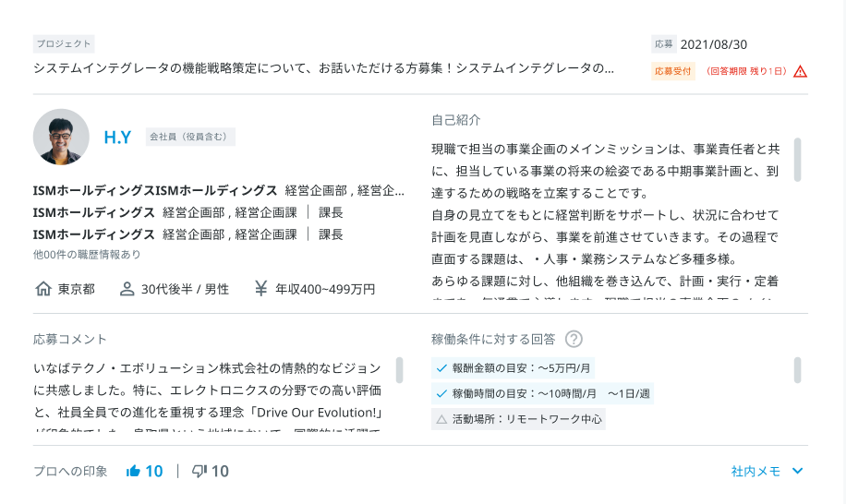Click the applicant's profile photo
This screenshot has width=846, height=504.
click(61, 137)
